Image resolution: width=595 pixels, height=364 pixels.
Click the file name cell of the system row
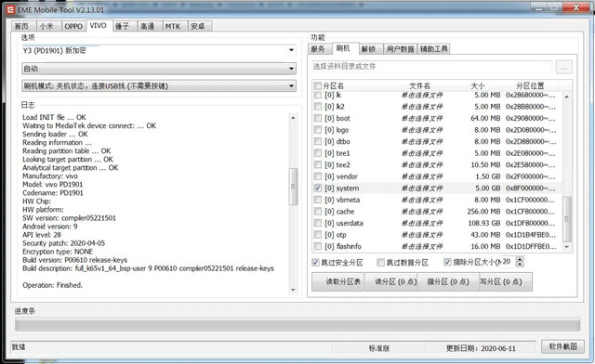coord(422,188)
